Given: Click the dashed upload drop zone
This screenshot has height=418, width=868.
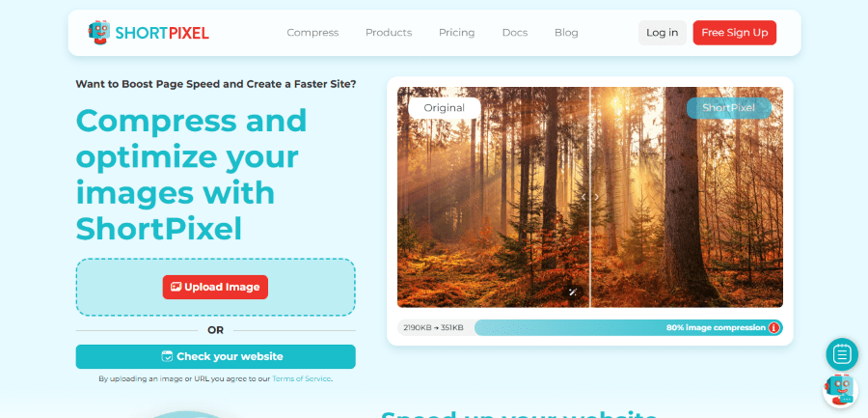Looking at the screenshot, I should tap(215, 287).
